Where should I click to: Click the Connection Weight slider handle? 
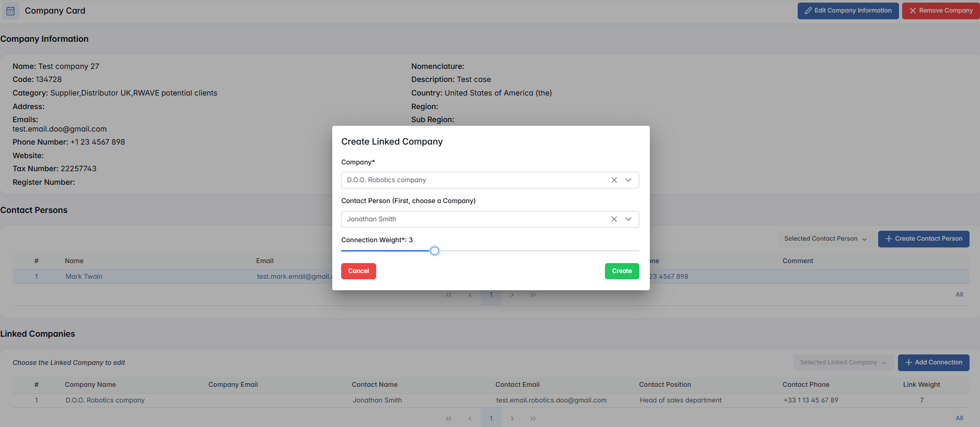435,251
